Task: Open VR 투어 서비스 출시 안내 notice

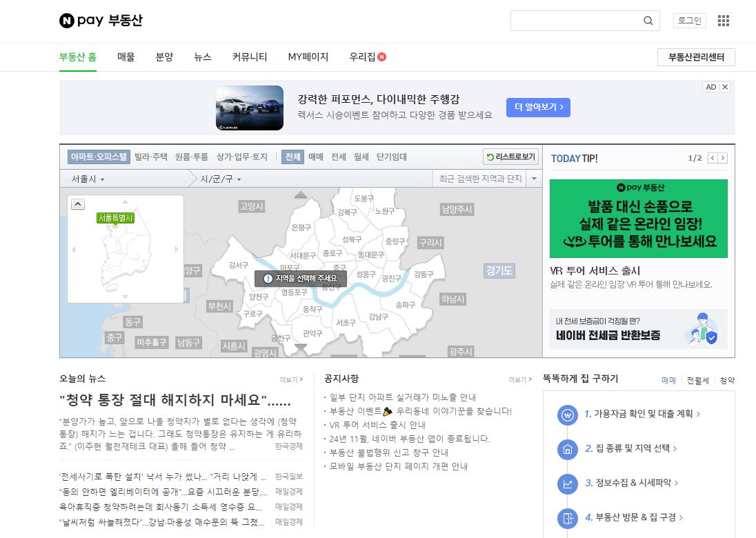Action: tap(377, 425)
